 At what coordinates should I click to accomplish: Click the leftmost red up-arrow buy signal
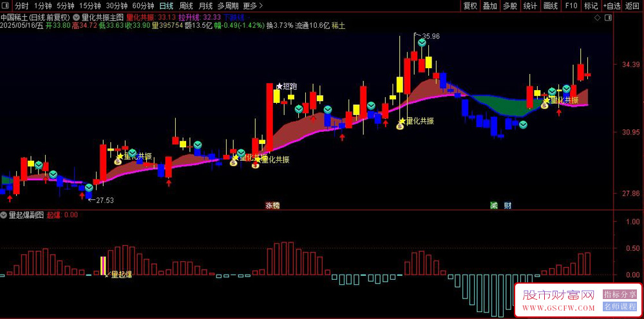coord(10,199)
